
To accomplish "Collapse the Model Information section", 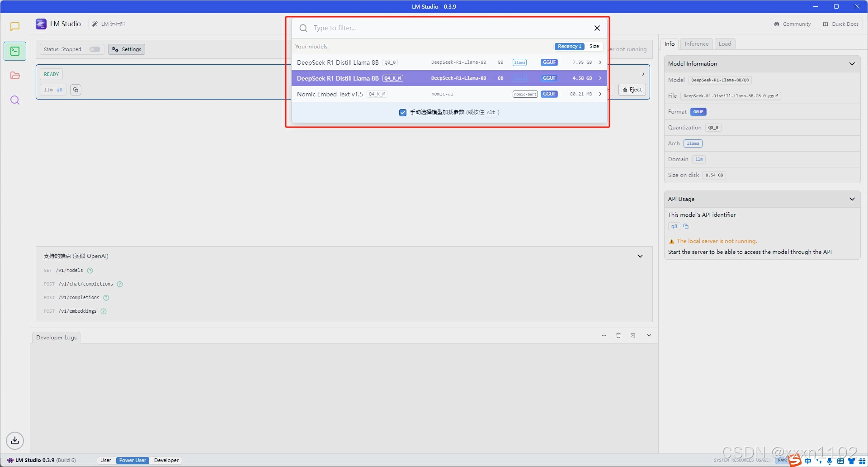I will (852, 64).
